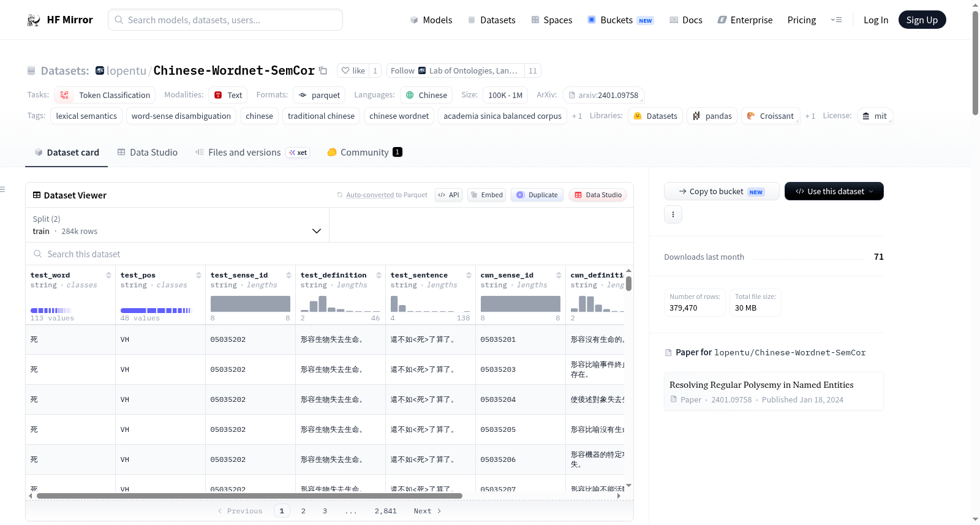Click sort icon on test_word column
Image resolution: width=980 pixels, height=525 pixels.
108,275
